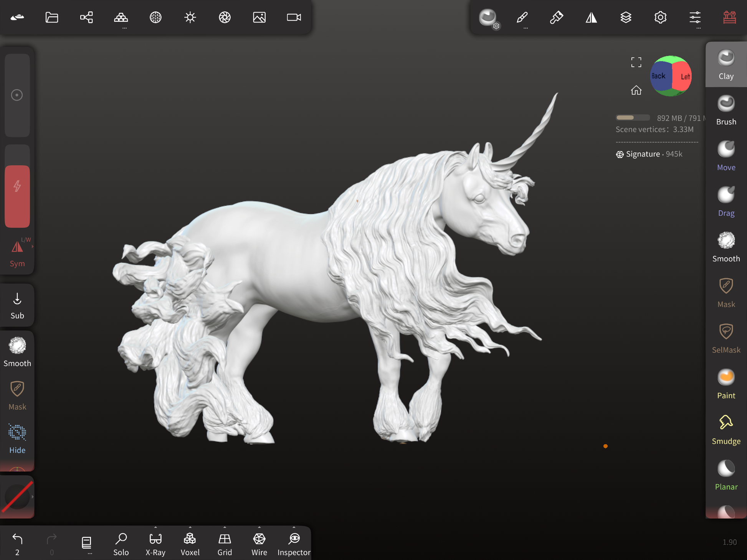Expand the Grid options arrow

coord(225,527)
